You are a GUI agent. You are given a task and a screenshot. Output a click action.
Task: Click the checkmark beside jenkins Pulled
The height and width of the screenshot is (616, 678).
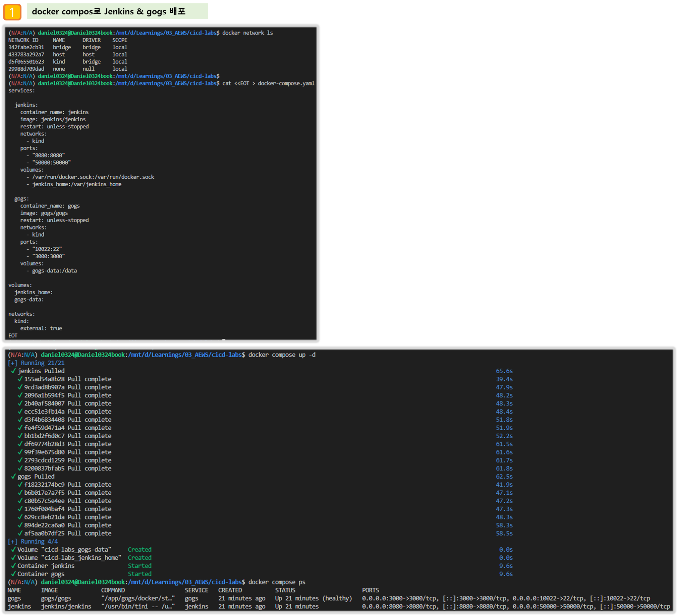[13, 371]
